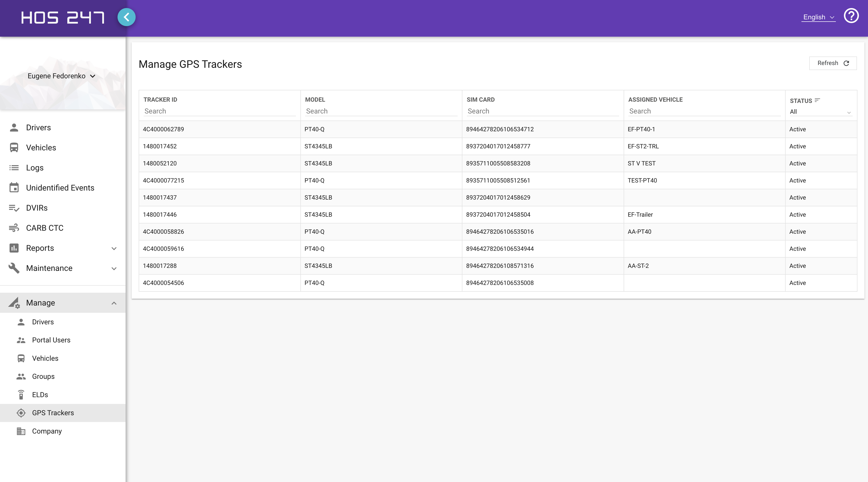The width and height of the screenshot is (868, 482).
Task: Click the Logs list icon
Action: [x=14, y=168]
